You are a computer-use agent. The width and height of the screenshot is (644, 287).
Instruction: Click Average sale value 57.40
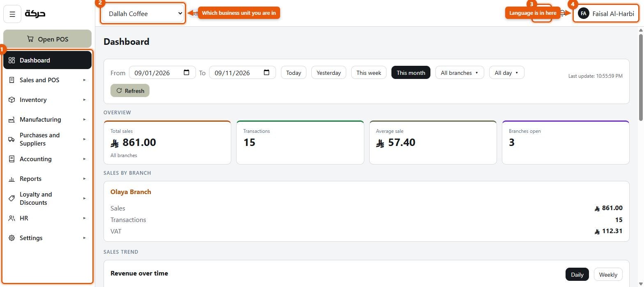(x=396, y=143)
